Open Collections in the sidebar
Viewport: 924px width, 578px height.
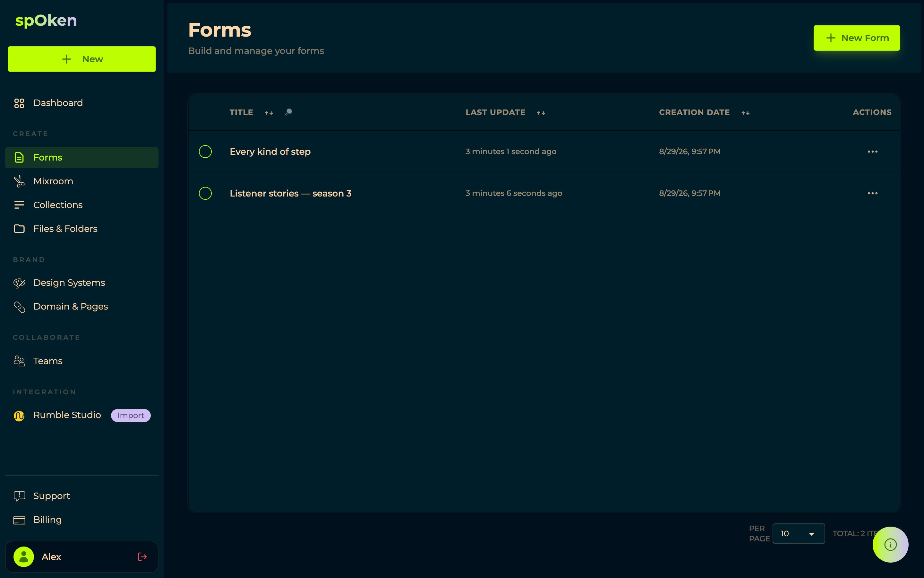(x=82, y=205)
